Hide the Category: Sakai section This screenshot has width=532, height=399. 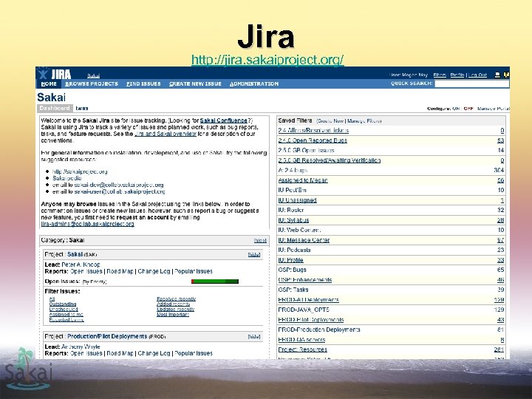[x=260, y=241]
